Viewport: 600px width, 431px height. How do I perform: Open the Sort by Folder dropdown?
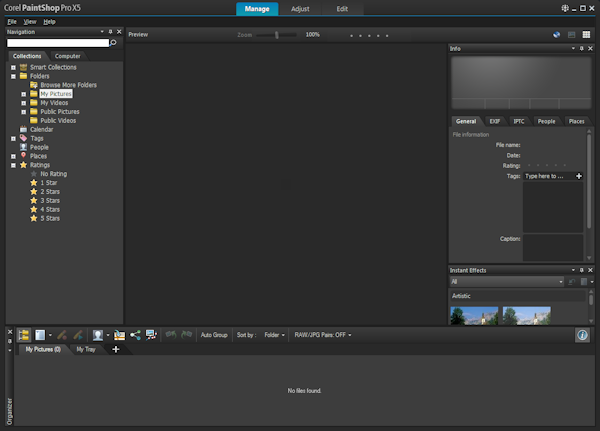[274, 335]
